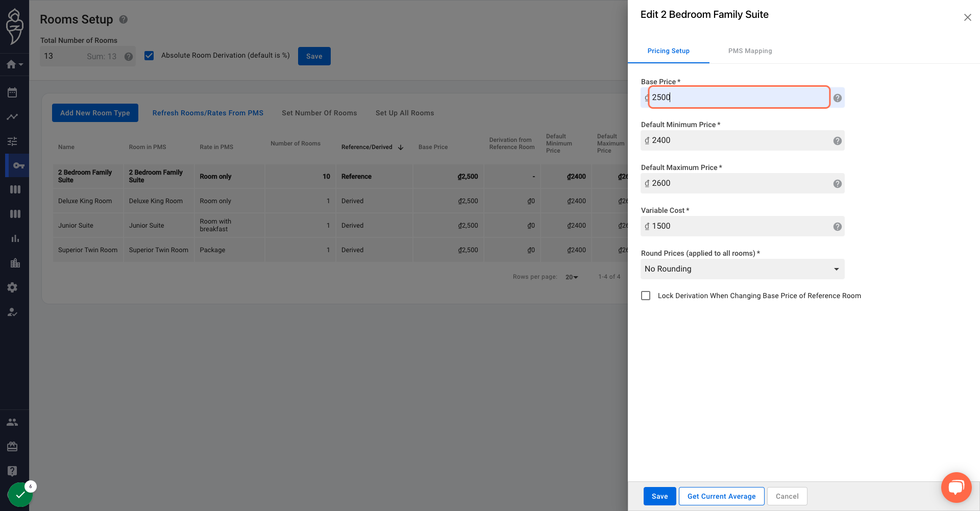Screen dimensions: 980x511
Task: Open the chat support bubble
Action: (x=956, y=488)
